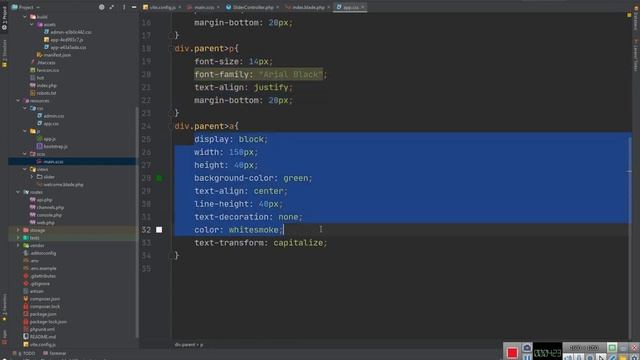The image size is (640, 360).
Task: Close the vite.config.js editor tab
Action: point(180,7)
